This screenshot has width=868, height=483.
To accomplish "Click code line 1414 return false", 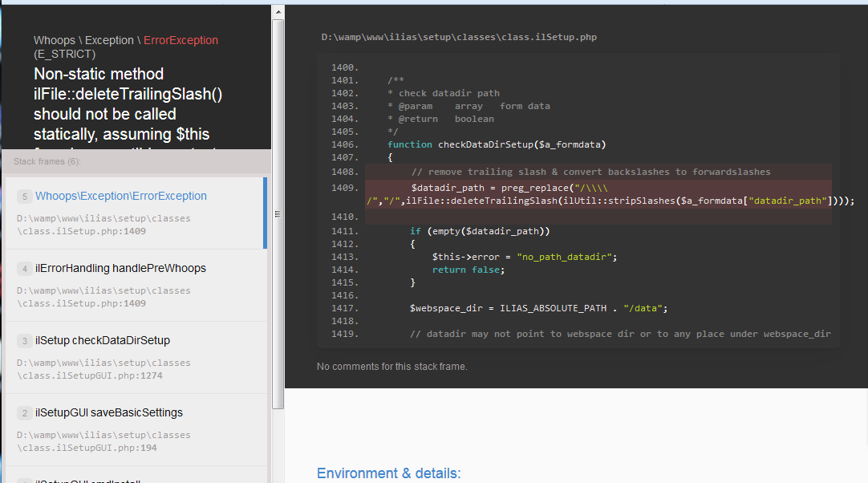I will point(468,270).
